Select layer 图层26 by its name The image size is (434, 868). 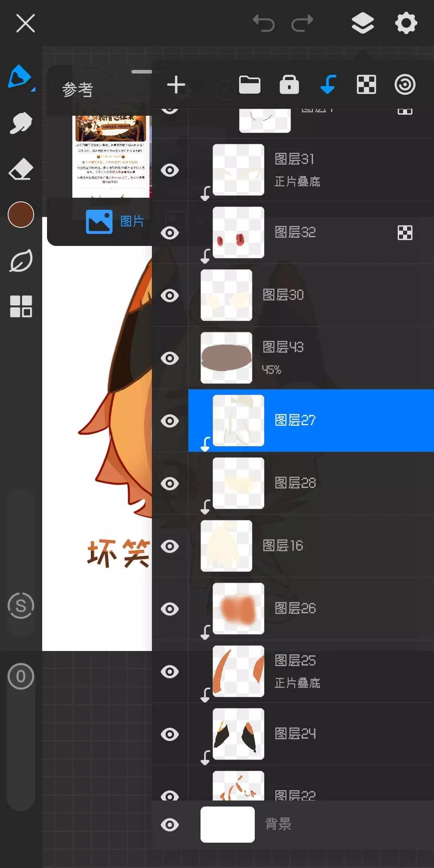pos(295,608)
